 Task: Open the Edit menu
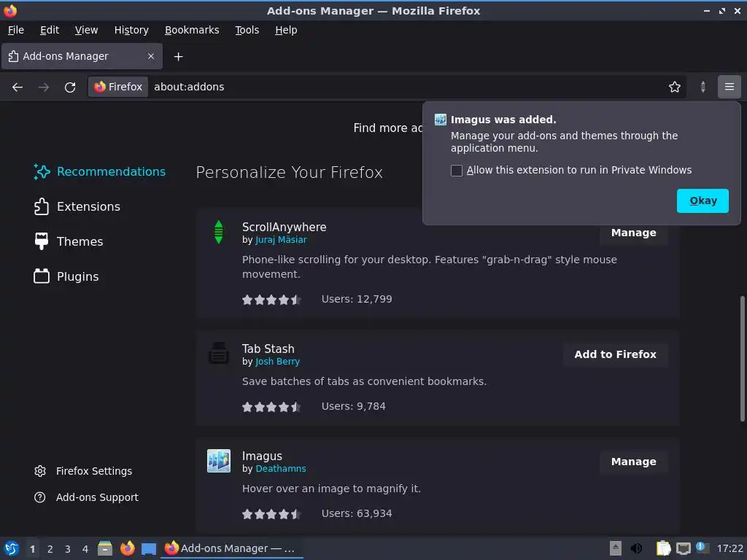click(x=50, y=30)
